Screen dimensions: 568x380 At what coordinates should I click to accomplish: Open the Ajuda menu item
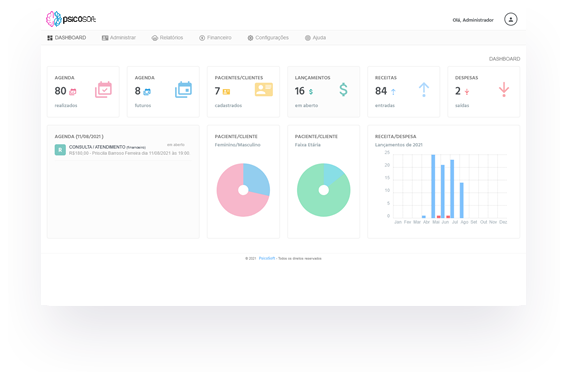[x=315, y=38]
